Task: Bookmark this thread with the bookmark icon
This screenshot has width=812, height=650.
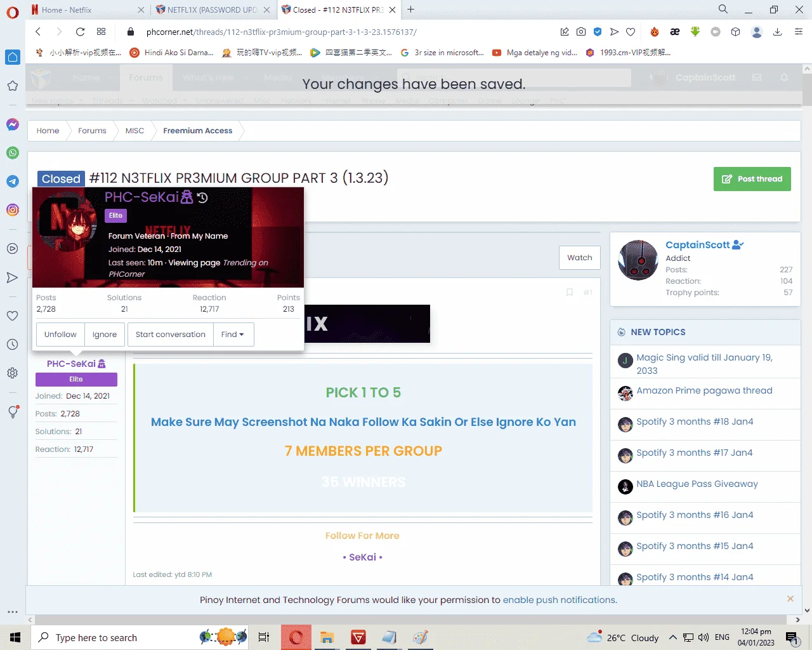Action: 570,292
